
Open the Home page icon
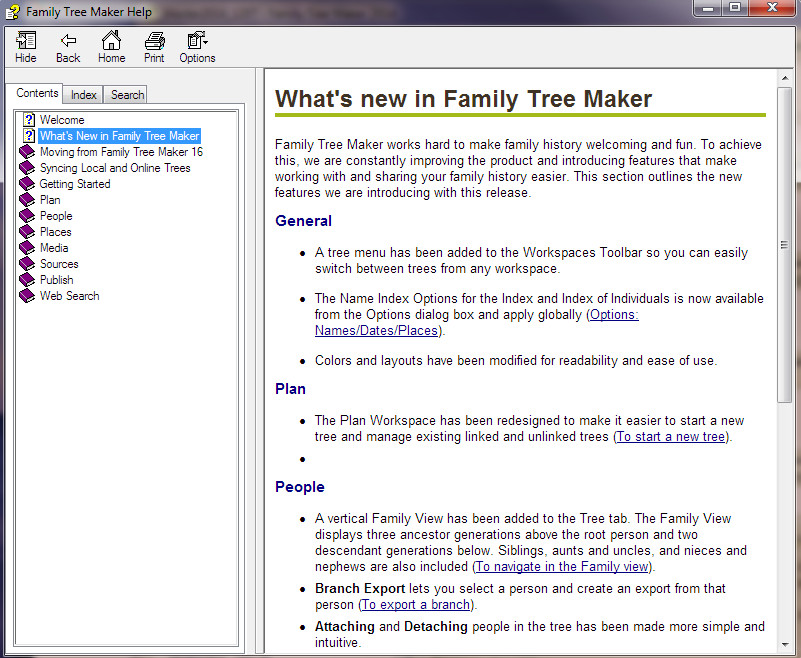(x=111, y=40)
